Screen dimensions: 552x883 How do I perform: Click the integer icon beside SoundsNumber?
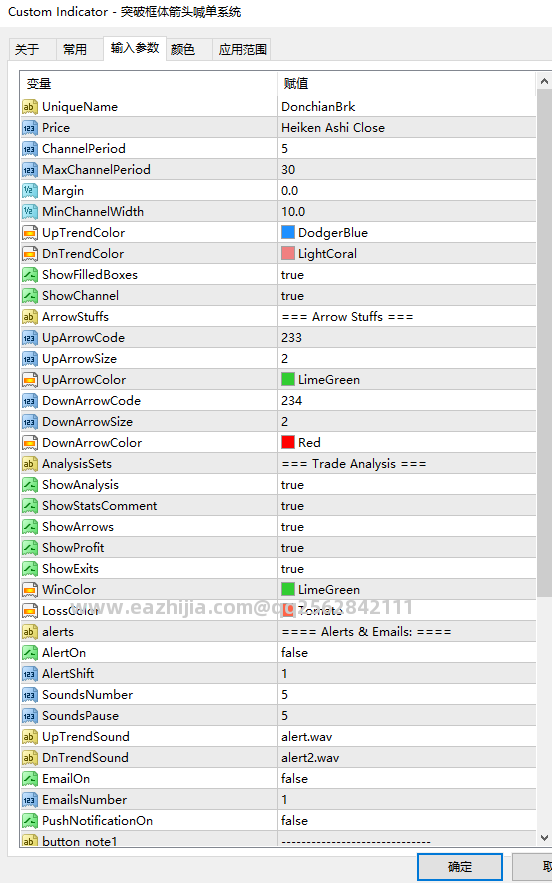pyautogui.click(x=30, y=695)
